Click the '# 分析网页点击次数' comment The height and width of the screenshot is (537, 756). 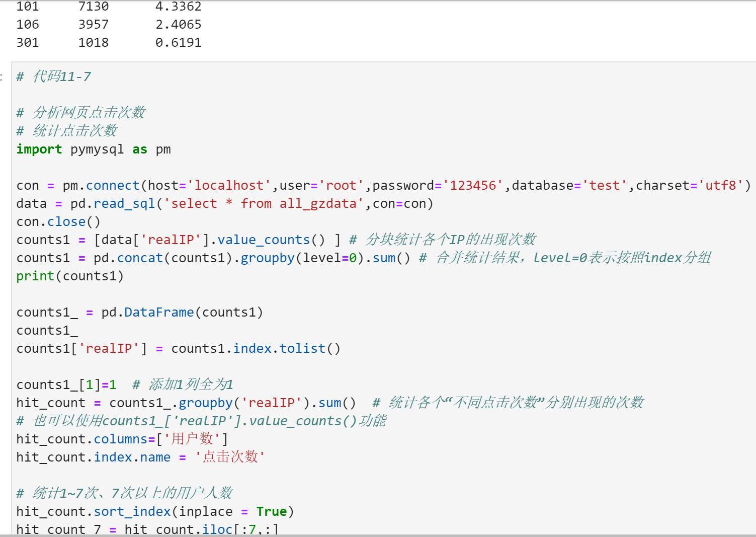click(x=81, y=112)
